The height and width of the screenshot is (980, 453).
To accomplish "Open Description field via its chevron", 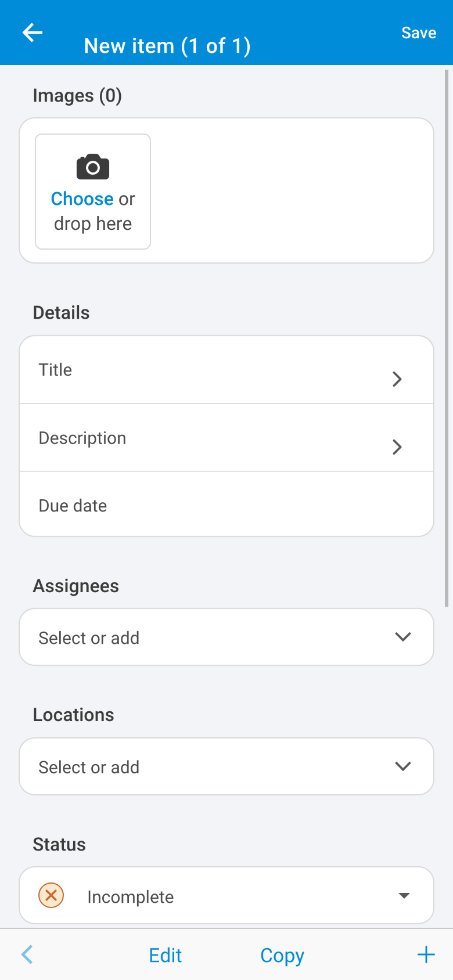I will coord(397,447).
